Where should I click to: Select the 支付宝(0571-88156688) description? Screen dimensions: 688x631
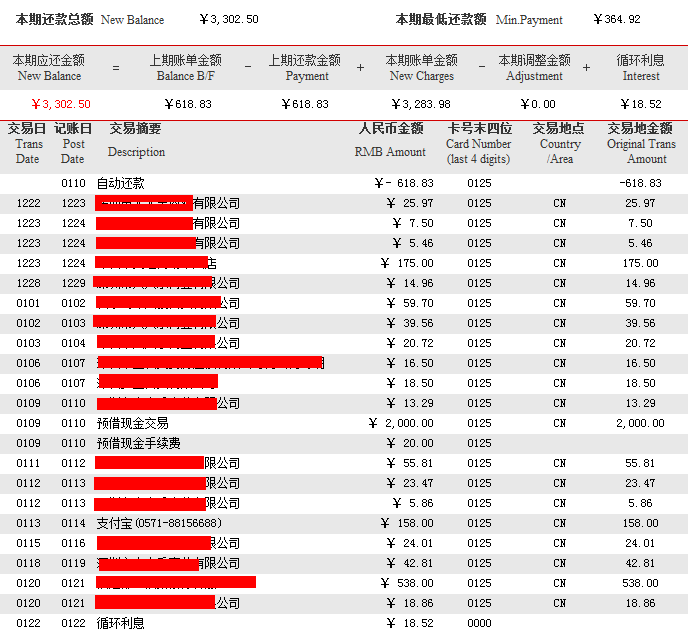pos(159,523)
